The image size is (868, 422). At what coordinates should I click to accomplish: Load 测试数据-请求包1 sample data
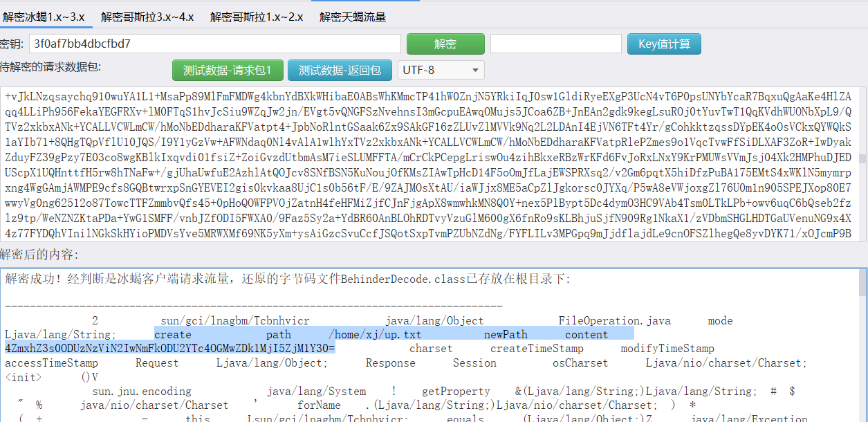click(x=228, y=70)
